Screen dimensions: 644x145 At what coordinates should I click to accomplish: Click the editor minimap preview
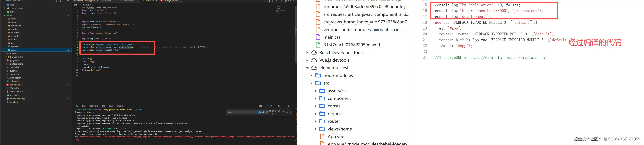point(281,10)
